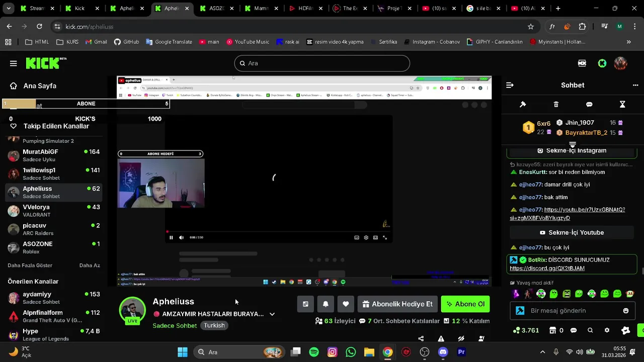This screenshot has width=644, height=362.
Task: Click the heart follow button
Action: pos(346,304)
